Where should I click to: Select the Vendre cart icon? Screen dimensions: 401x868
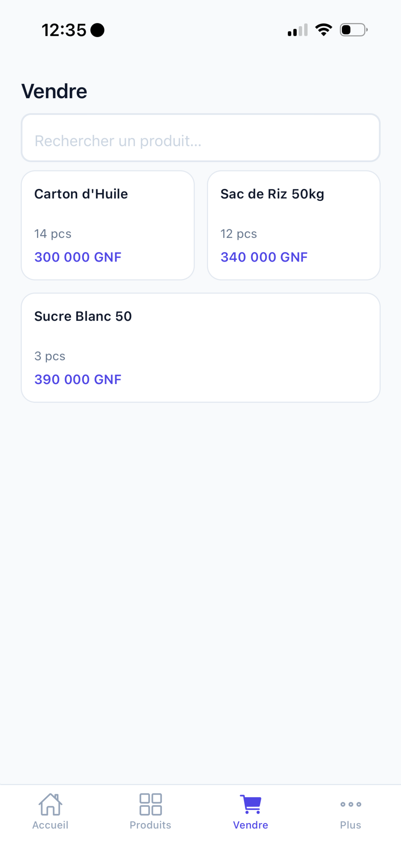pyautogui.click(x=251, y=804)
